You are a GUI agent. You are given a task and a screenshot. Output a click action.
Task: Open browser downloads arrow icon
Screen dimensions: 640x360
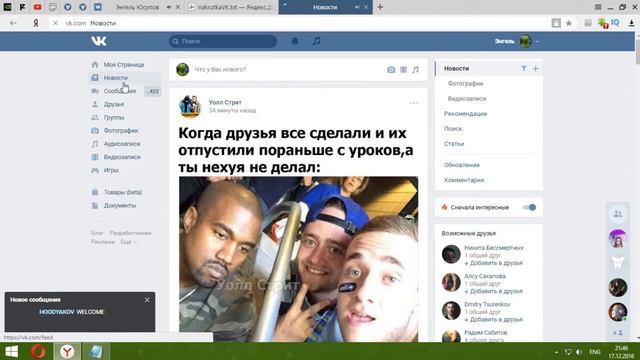pos(631,23)
